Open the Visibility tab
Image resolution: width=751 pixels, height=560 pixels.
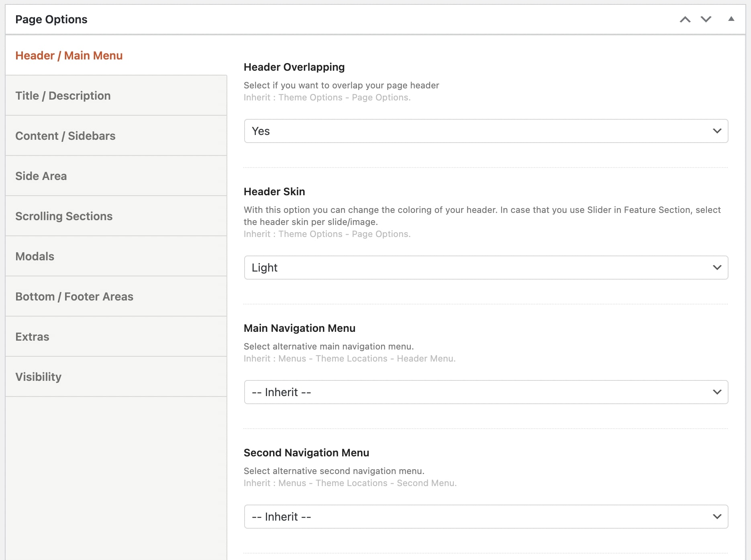[x=39, y=377]
